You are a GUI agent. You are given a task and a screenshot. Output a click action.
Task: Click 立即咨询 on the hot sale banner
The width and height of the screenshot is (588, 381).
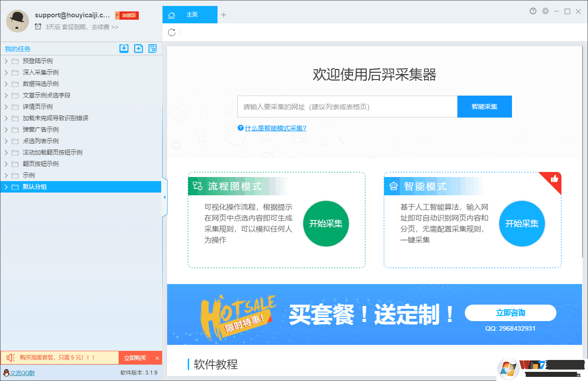511,313
